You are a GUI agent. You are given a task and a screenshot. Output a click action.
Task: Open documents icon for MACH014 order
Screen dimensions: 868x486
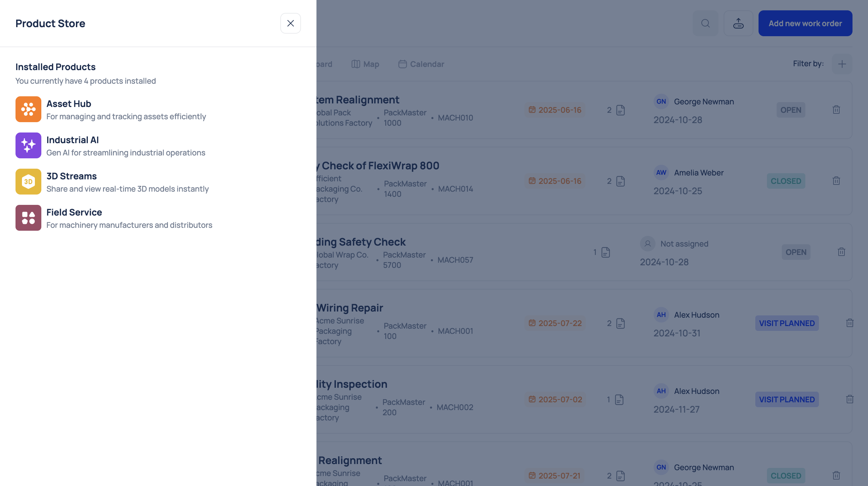click(621, 181)
